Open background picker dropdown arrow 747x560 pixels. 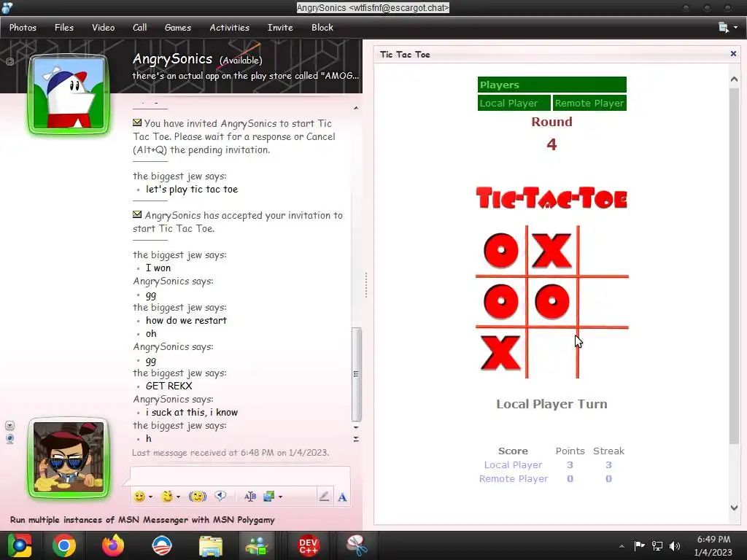point(280,497)
